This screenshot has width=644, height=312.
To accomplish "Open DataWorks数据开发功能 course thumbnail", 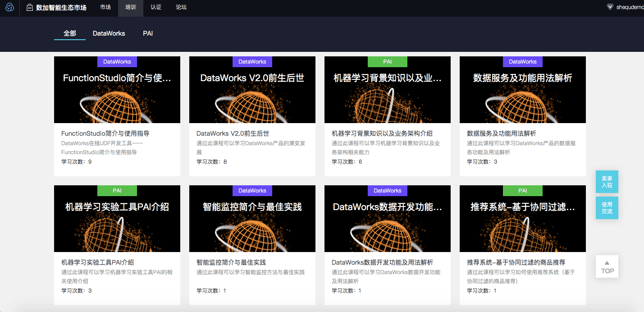I will [388, 219].
